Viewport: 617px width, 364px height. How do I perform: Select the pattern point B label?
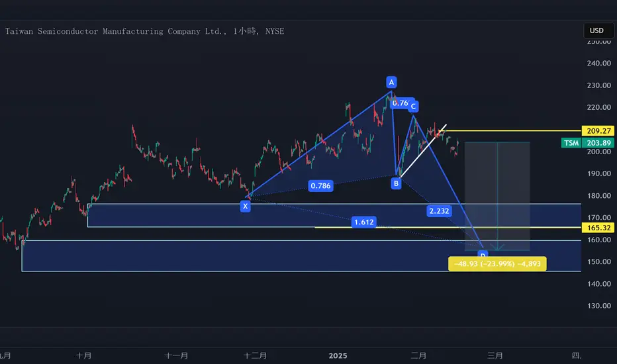point(397,183)
